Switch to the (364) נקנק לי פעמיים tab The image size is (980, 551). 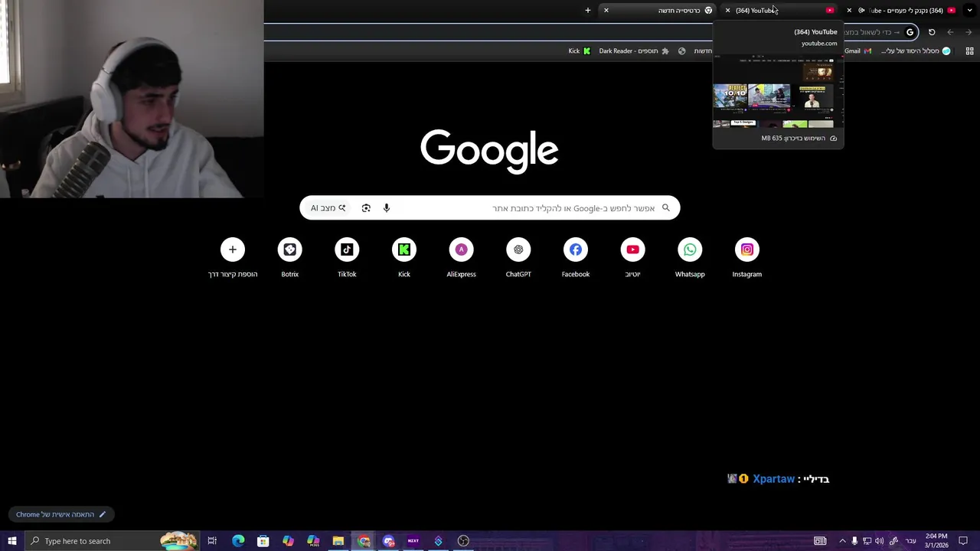pyautogui.click(x=902, y=11)
